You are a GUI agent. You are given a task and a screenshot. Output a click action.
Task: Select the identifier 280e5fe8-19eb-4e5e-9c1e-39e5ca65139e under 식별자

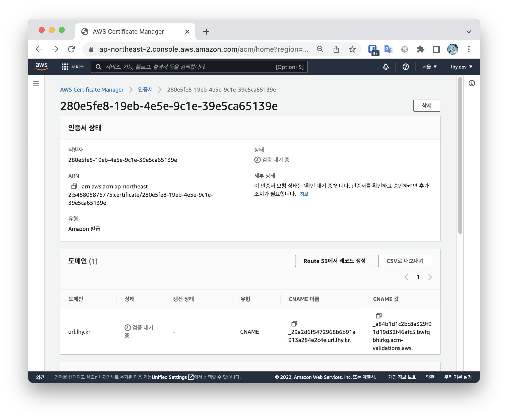click(122, 160)
